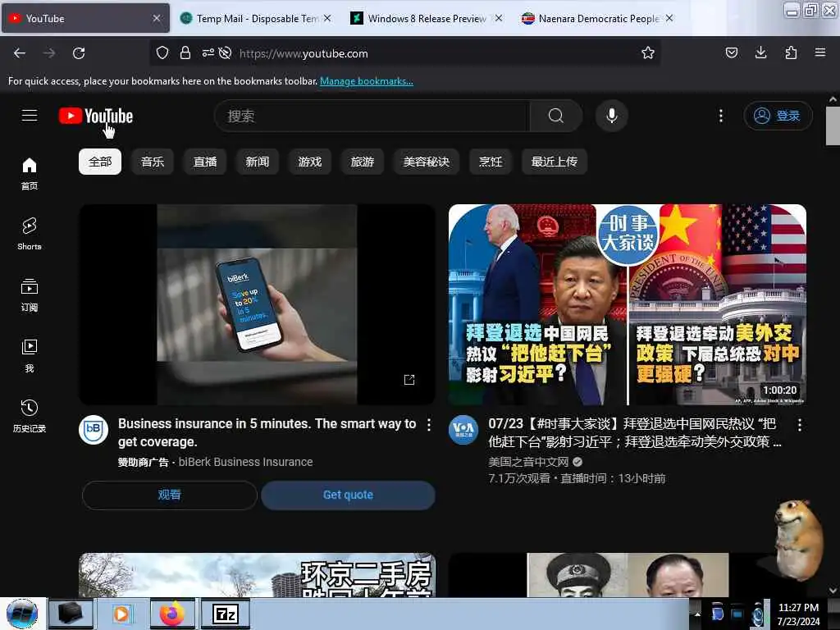This screenshot has width=840, height=630.
Task: Open options menu for biBerk ad
Action: (429, 425)
